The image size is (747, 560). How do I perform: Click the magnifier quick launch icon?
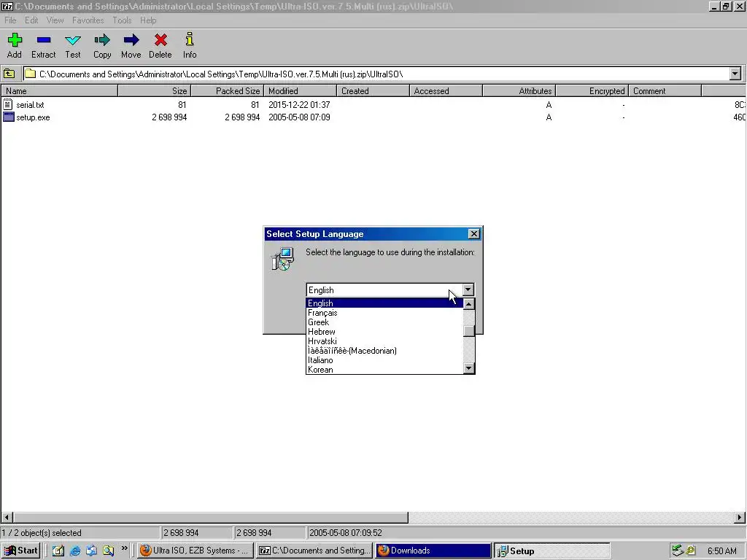(108, 551)
